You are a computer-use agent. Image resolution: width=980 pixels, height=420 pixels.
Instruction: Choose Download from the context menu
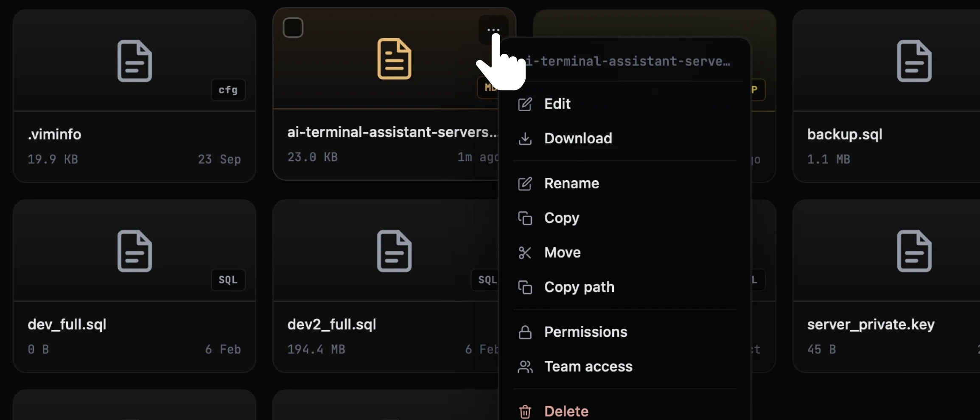(x=624, y=138)
